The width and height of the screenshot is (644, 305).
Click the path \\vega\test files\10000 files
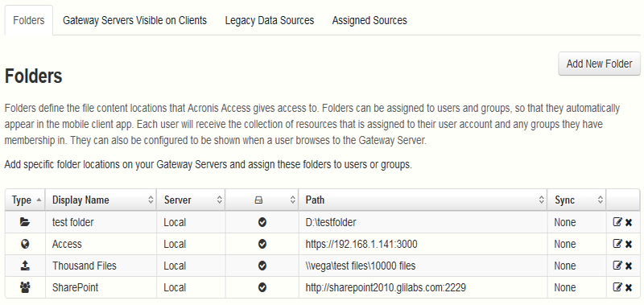click(x=361, y=266)
